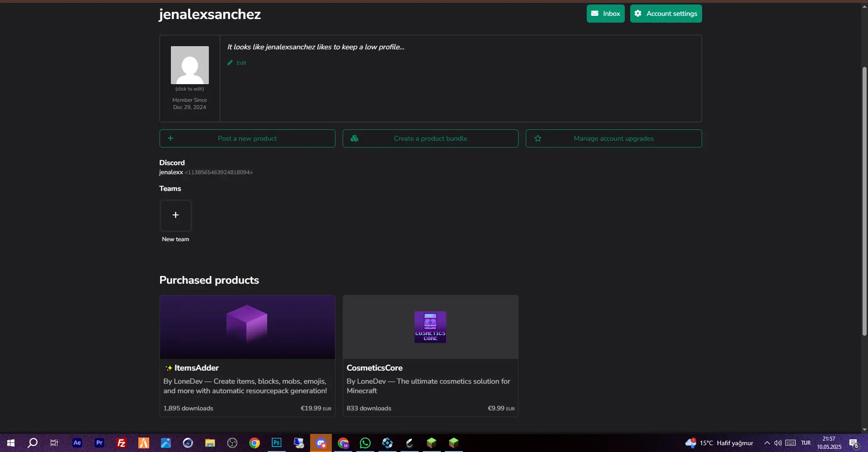The width and height of the screenshot is (868, 452).
Task: Click the Edit link under the profile bio
Action: (237, 63)
